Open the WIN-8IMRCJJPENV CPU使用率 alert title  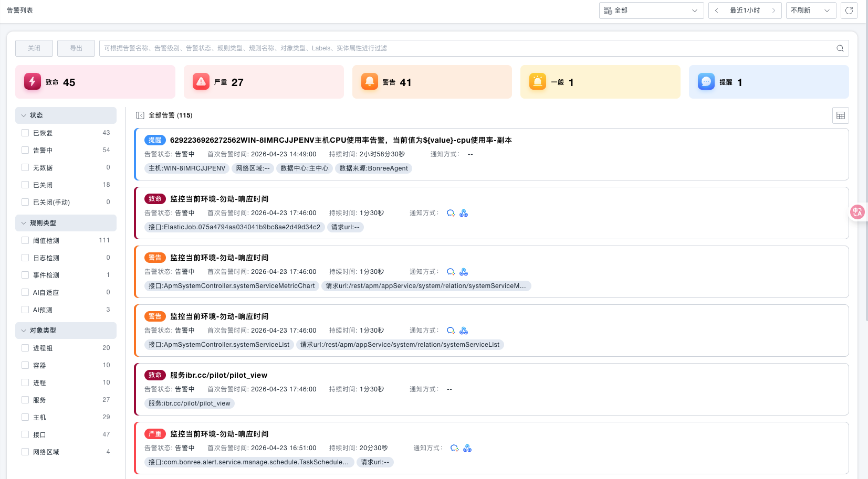click(x=341, y=140)
